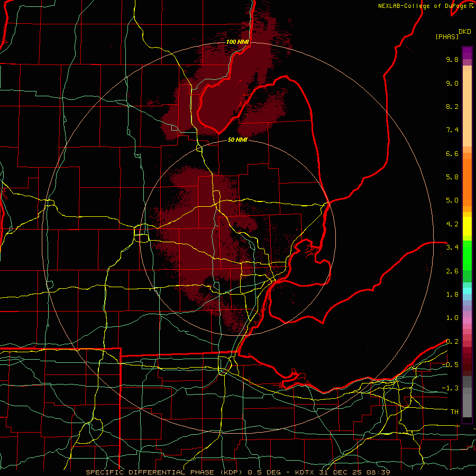Image resolution: width=476 pixels, height=476 pixels.
Task: Select the 3.4 scale value
Action: coord(452,248)
